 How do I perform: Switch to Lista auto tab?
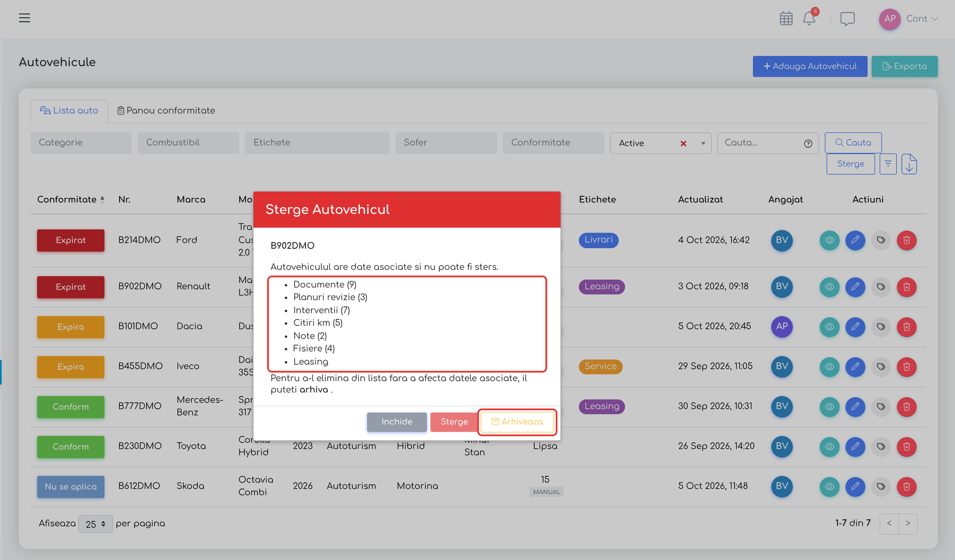[x=69, y=111]
